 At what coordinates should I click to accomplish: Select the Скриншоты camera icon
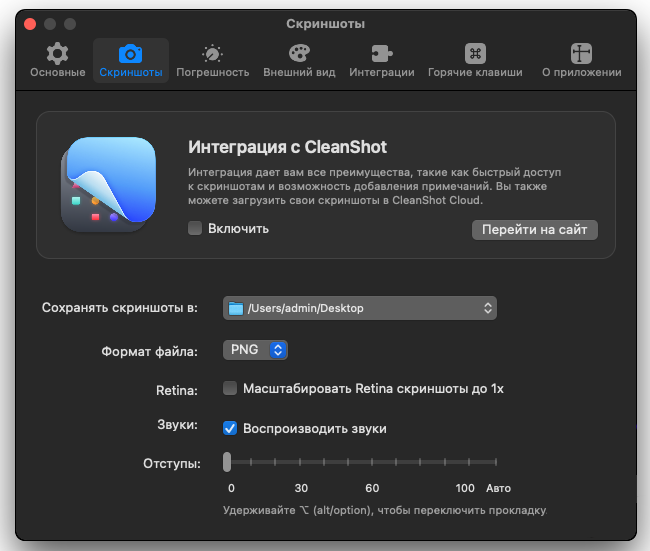click(130, 54)
